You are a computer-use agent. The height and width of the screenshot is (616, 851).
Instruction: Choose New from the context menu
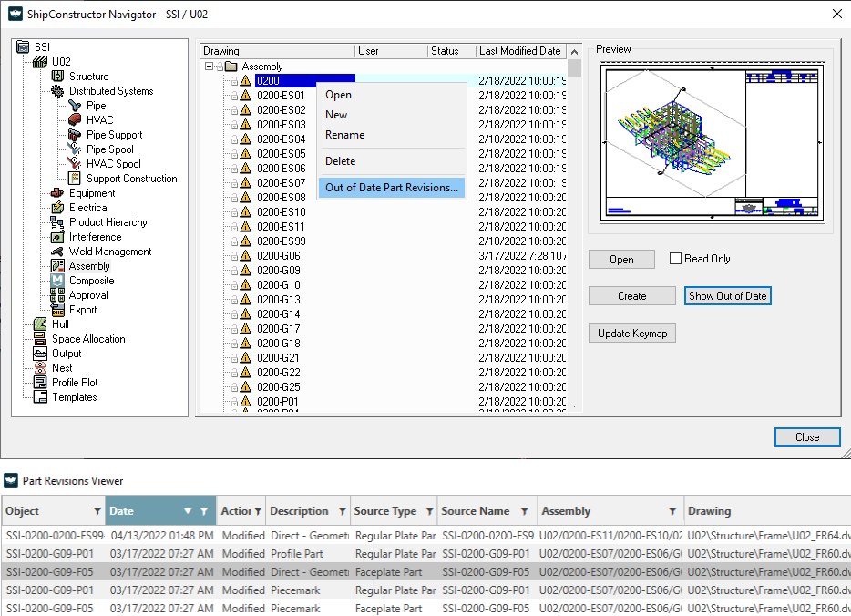click(x=391, y=115)
